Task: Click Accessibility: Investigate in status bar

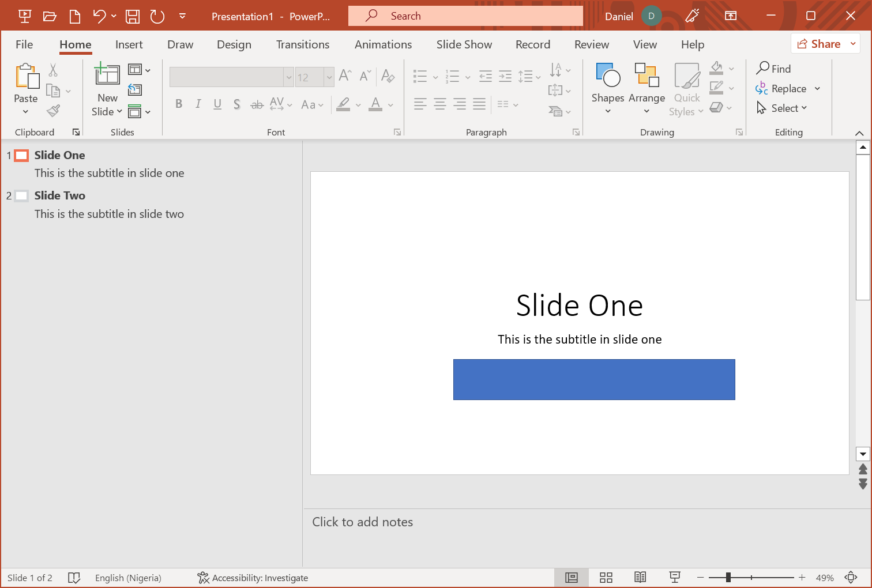Action: pyautogui.click(x=253, y=578)
